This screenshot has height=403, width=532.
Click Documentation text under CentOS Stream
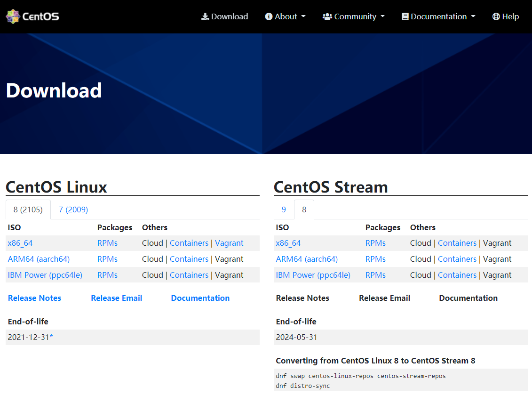pos(468,298)
